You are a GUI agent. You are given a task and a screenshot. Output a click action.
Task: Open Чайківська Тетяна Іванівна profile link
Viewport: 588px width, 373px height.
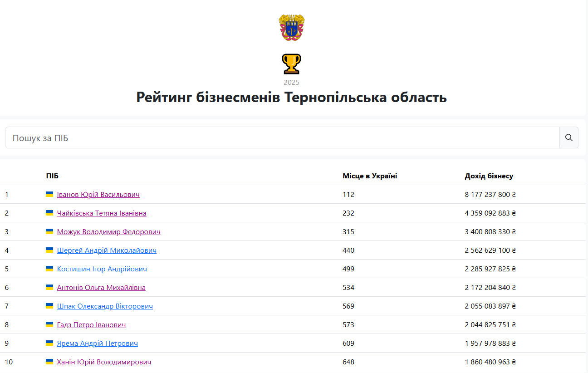click(x=102, y=213)
